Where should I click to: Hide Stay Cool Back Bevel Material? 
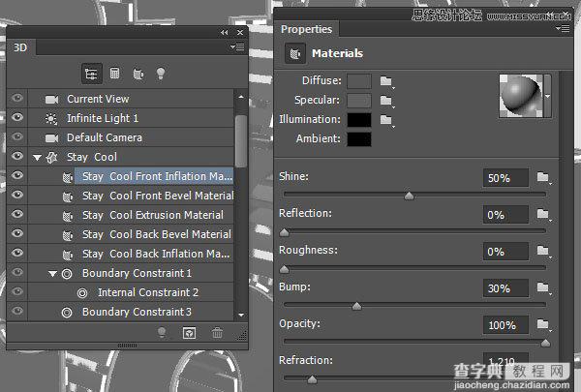point(17,233)
